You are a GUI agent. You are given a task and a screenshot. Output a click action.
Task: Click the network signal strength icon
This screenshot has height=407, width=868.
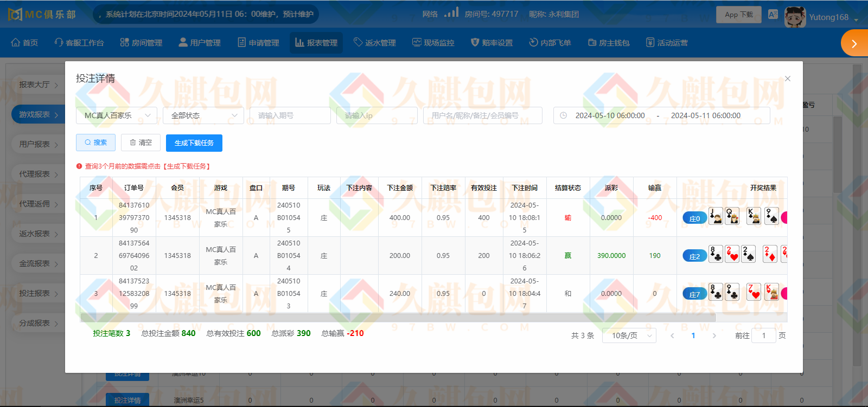[451, 12]
